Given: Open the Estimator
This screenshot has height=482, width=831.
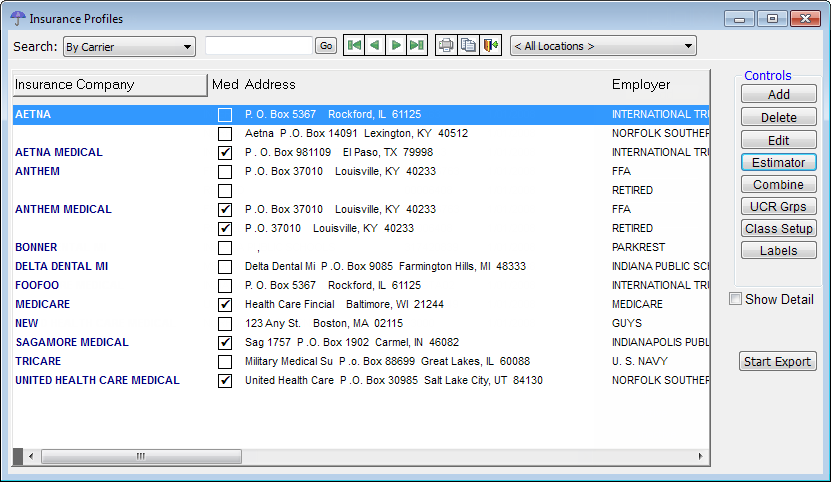Looking at the screenshot, I should (779, 162).
